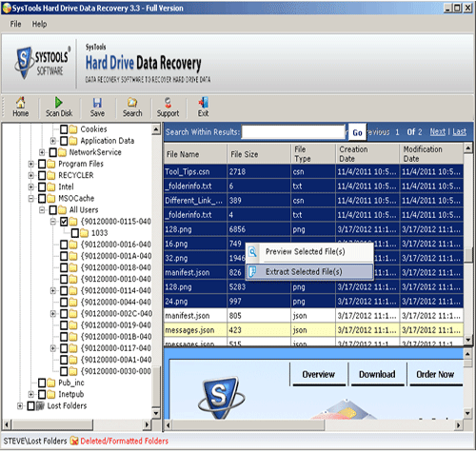Click the file list vertical scrollbar thumb
This screenshot has width=476, height=452.
[x=468, y=255]
